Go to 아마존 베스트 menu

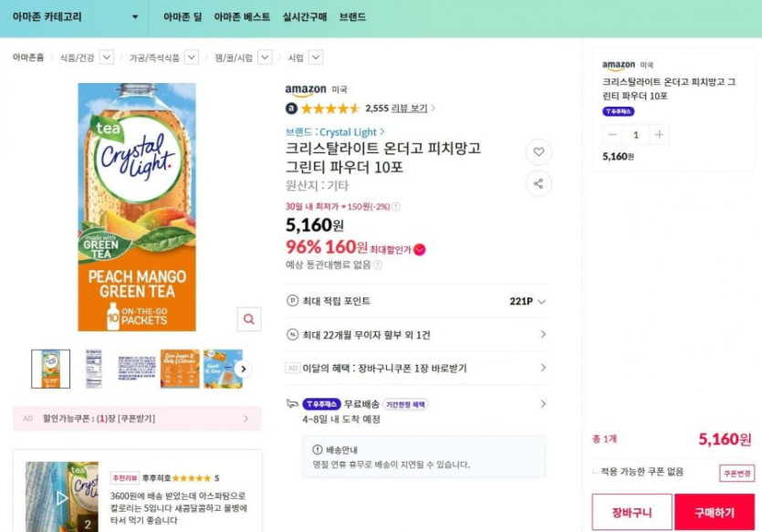pyautogui.click(x=242, y=17)
